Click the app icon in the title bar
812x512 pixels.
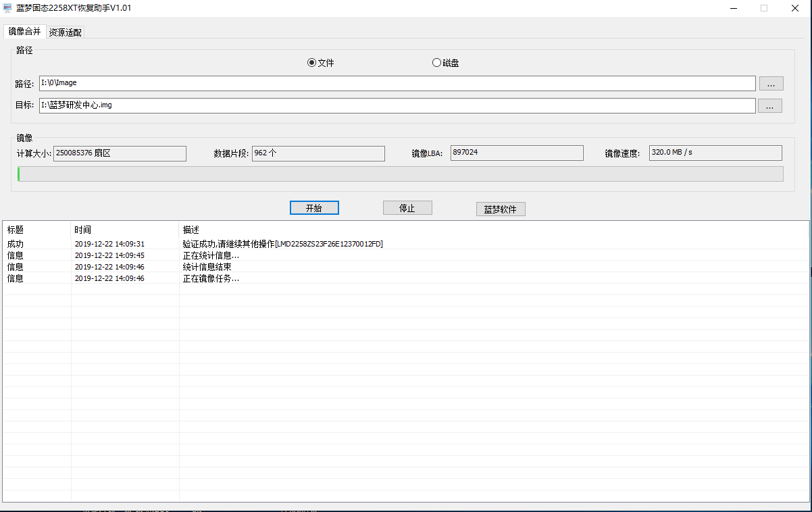click(x=8, y=8)
